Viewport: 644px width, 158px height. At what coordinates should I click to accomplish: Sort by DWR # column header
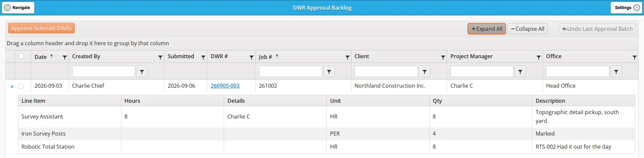coord(219,56)
